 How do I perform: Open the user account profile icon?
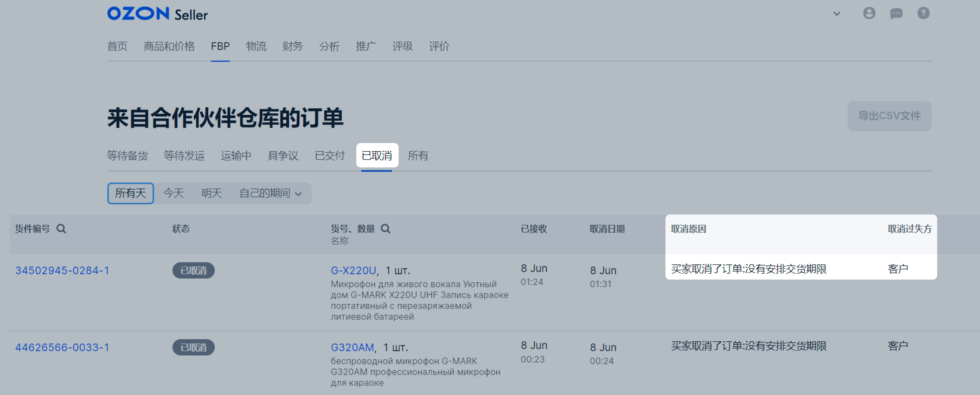coord(869,13)
